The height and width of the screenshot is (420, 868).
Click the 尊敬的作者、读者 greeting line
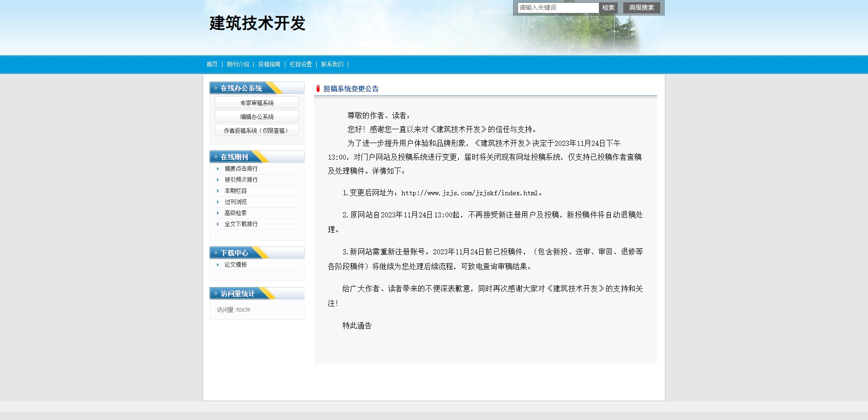(379, 116)
